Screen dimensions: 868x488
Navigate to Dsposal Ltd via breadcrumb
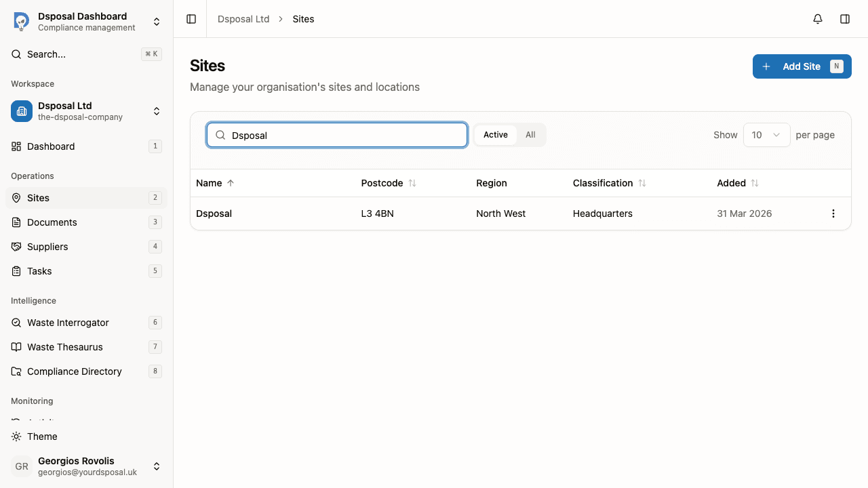pos(243,18)
